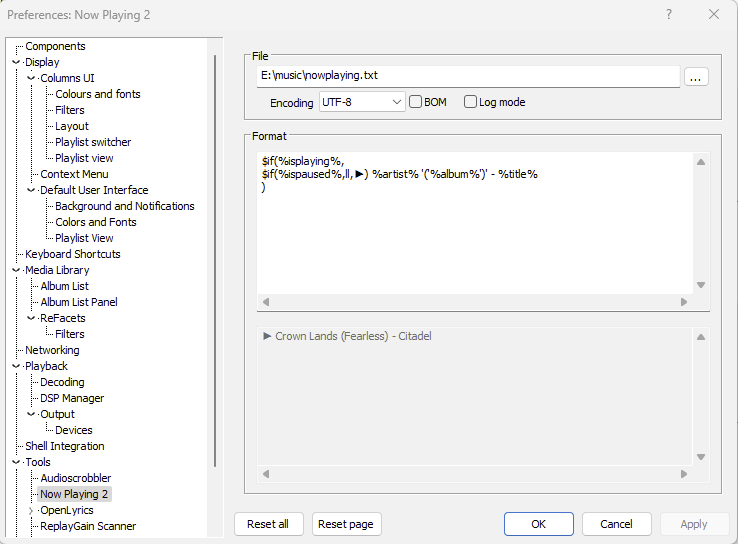Open Networking preferences page

[x=52, y=350]
